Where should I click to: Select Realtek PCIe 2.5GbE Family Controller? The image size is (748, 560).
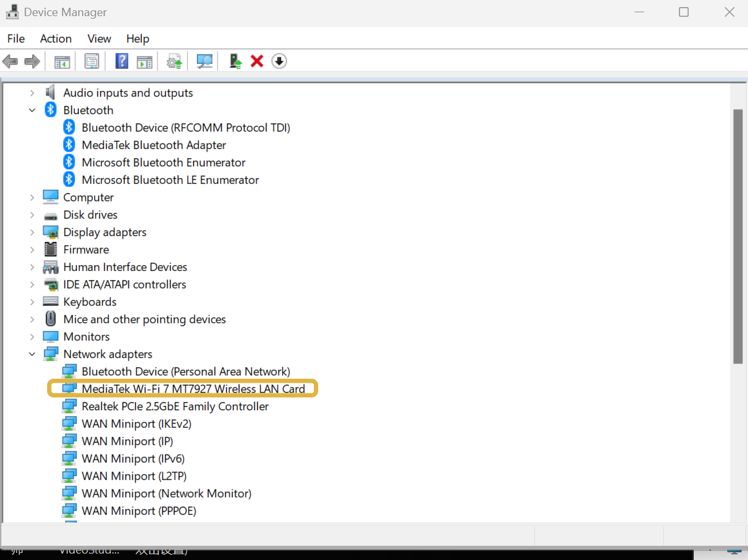tap(175, 406)
